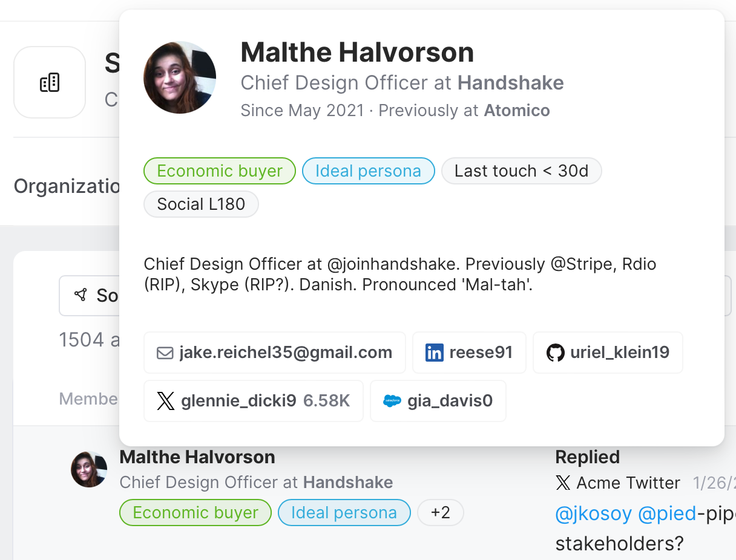
Task: Click the X icon beside glennie_dicki9
Action: 165,401
